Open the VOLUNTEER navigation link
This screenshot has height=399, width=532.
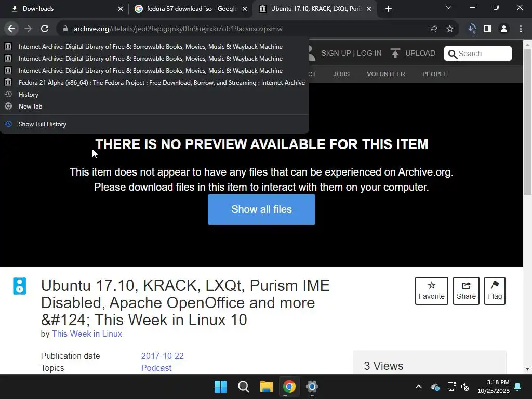(x=386, y=74)
